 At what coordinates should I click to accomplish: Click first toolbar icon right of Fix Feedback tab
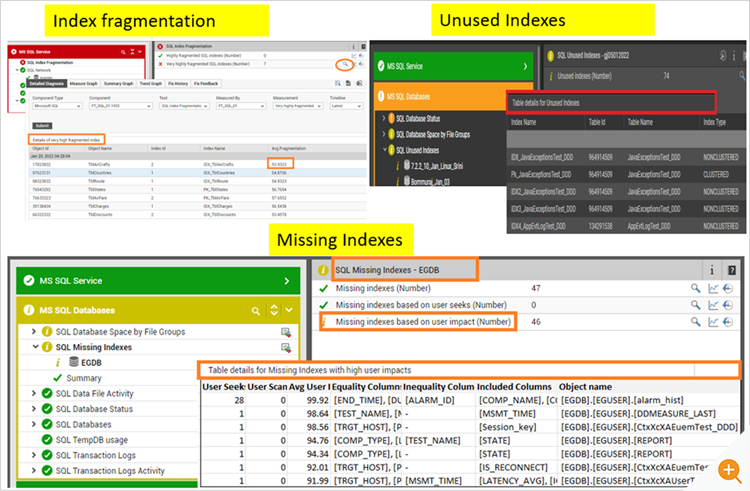point(338,83)
